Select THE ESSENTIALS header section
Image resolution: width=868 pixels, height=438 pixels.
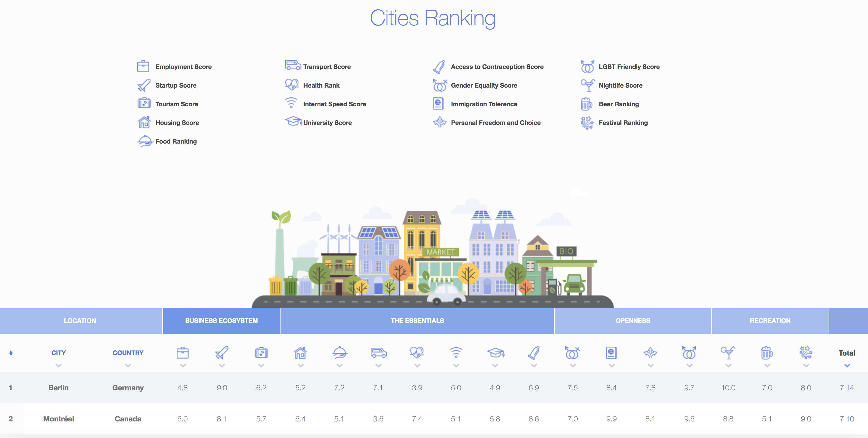pyautogui.click(x=417, y=321)
